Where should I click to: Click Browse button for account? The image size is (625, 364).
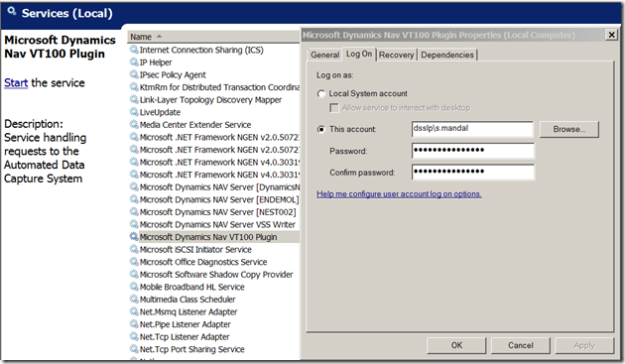pos(569,129)
